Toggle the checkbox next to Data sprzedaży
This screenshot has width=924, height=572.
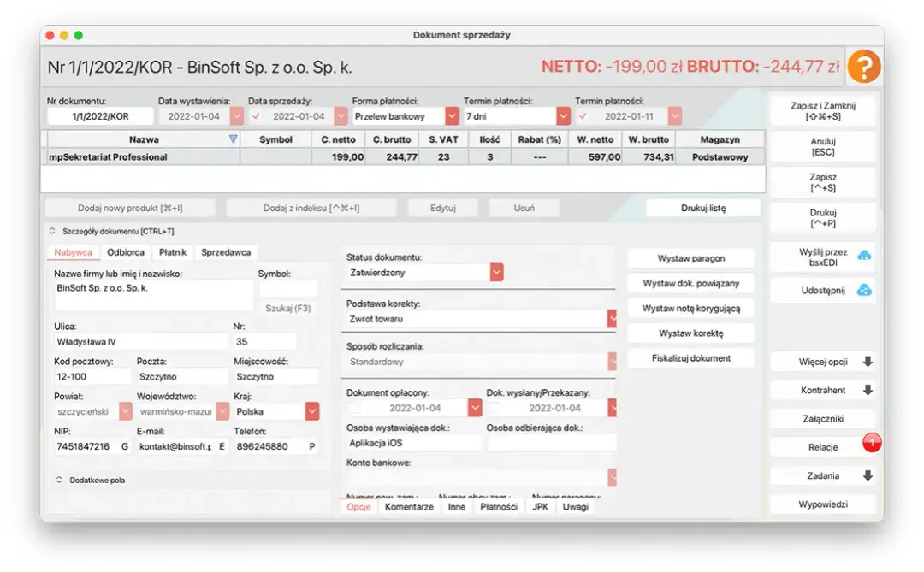point(255,115)
